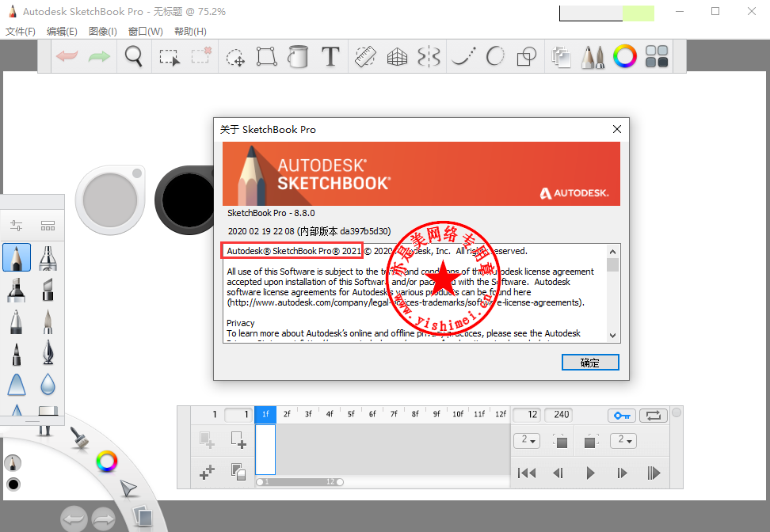Play the animation
Viewport: 770px width, 532px height.
[590, 473]
